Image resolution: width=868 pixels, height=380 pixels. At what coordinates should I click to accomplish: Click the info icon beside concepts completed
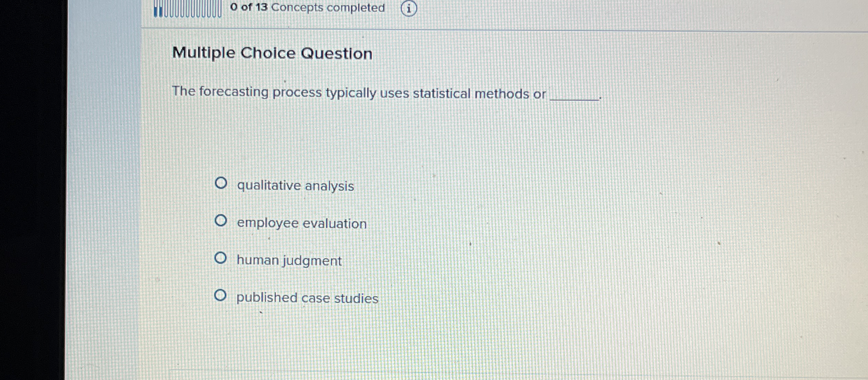point(409,8)
